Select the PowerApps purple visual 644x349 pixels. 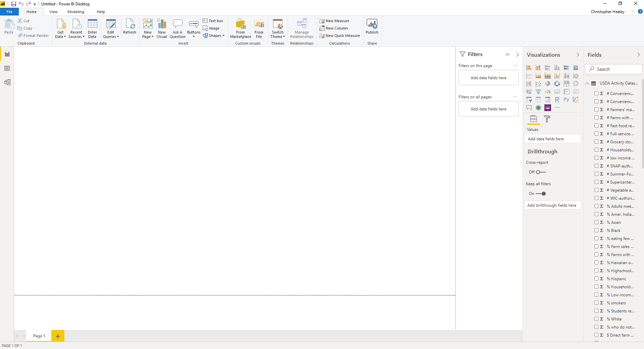point(548,108)
